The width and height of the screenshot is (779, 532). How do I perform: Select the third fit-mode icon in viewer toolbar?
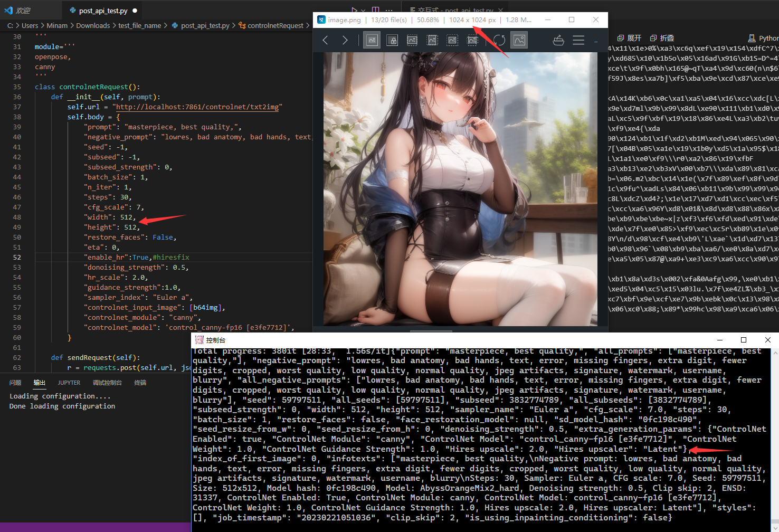click(412, 40)
